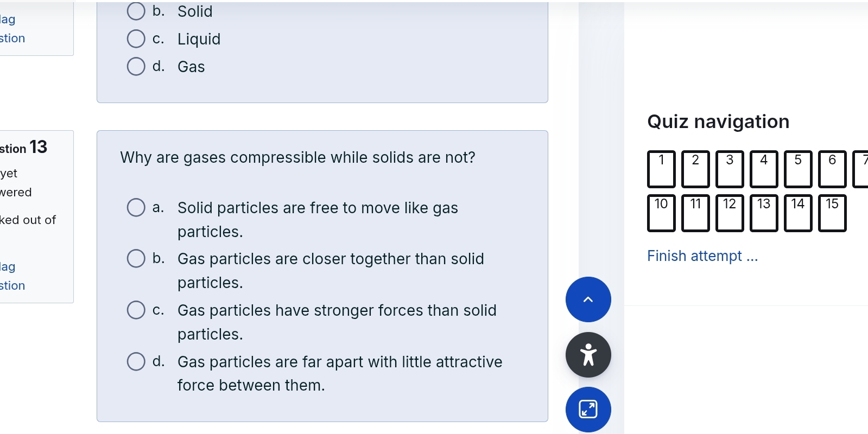Jump to question 2 in navigation
Image resolution: width=868 pixels, height=434 pixels.
pos(695,169)
